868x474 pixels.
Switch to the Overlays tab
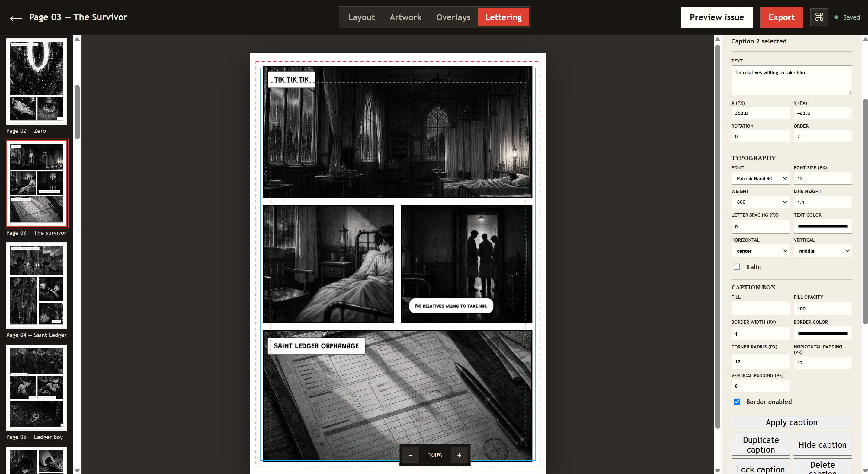453,17
